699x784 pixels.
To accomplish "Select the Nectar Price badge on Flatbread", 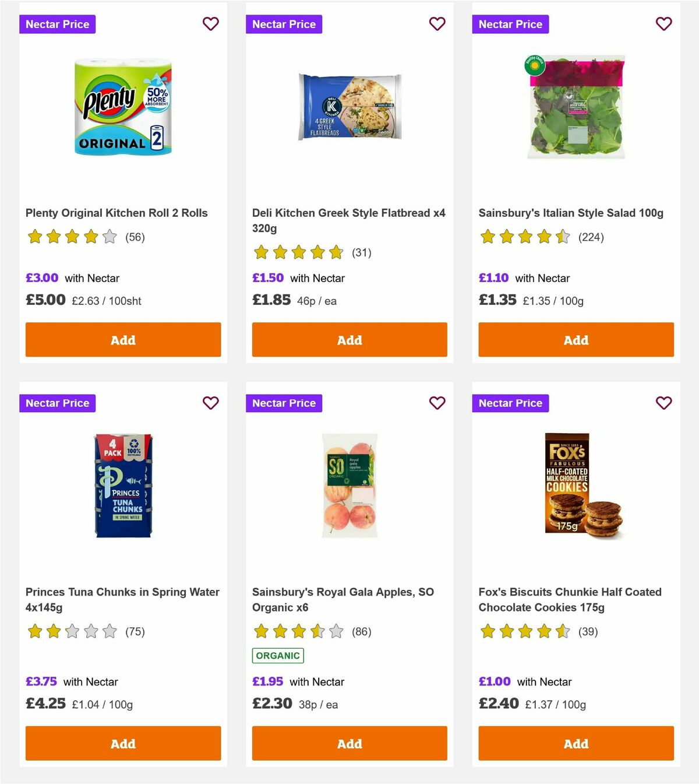I will (284, 24).
